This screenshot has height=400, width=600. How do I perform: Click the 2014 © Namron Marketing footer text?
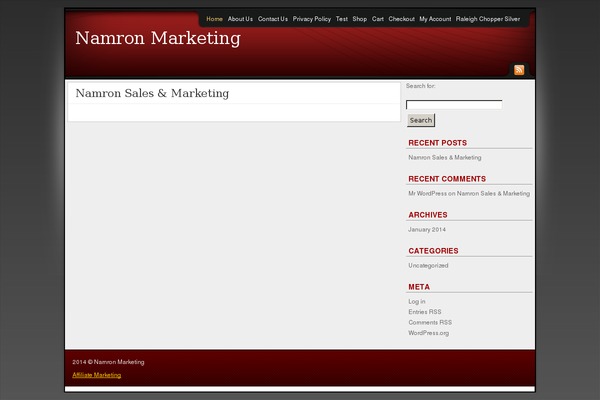pyautogui.click(x=108, y=362)
